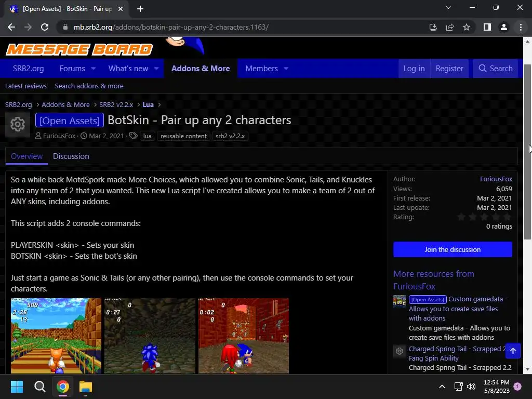Screen dimensions: 532x399
Task: Open the Members nav item
Action: [x=262, y=69]
